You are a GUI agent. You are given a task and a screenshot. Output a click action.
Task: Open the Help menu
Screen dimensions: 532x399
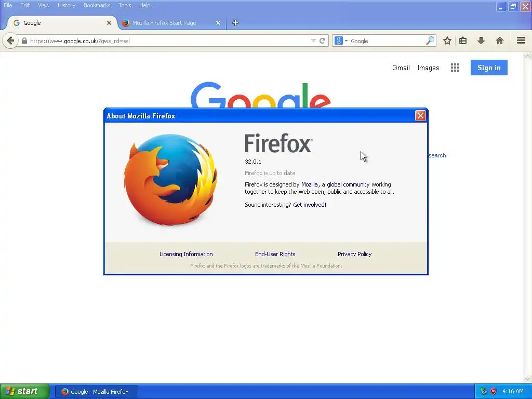(x=144, y=5)
